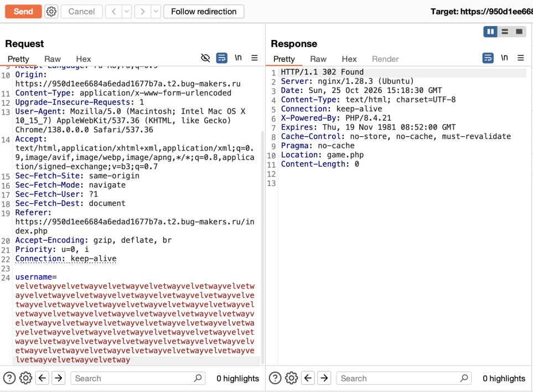Toggle non-printable characters in Response panel

pos(504,58)
